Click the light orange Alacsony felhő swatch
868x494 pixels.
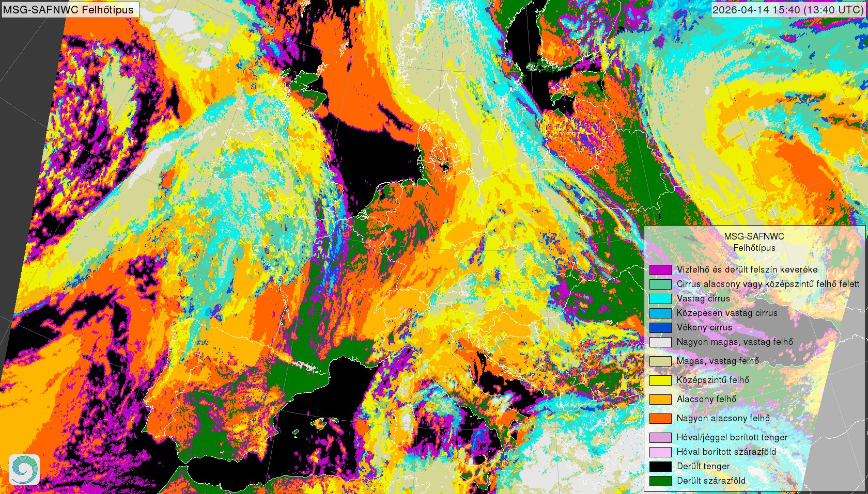pos(660,399)
